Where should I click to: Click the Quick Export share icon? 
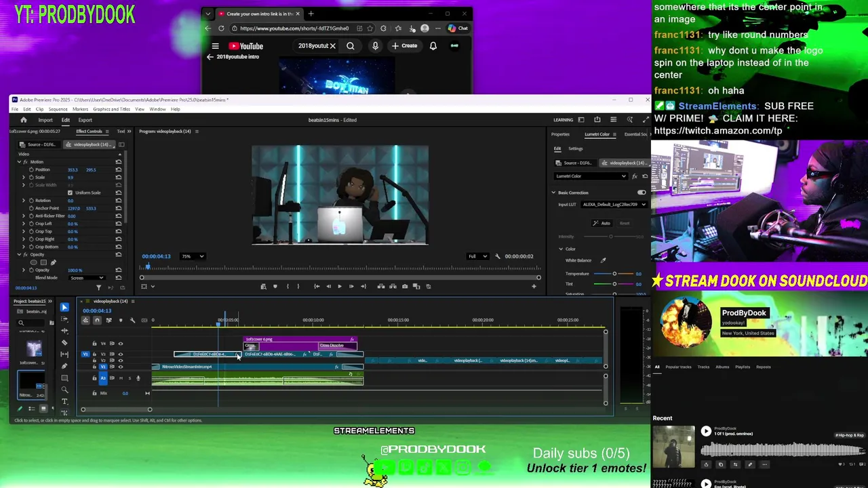coord(597,119)
